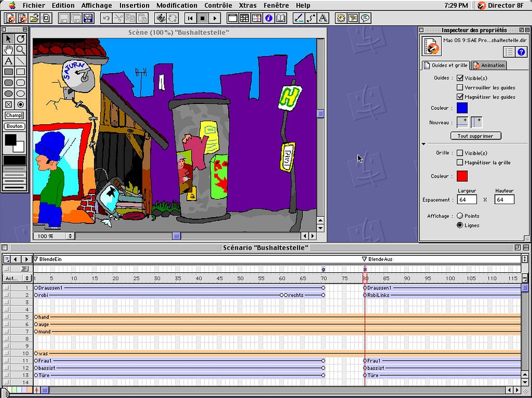The image size is (532, 398).
Task: Select the Text tool in palette
Action: click(9, 61)
